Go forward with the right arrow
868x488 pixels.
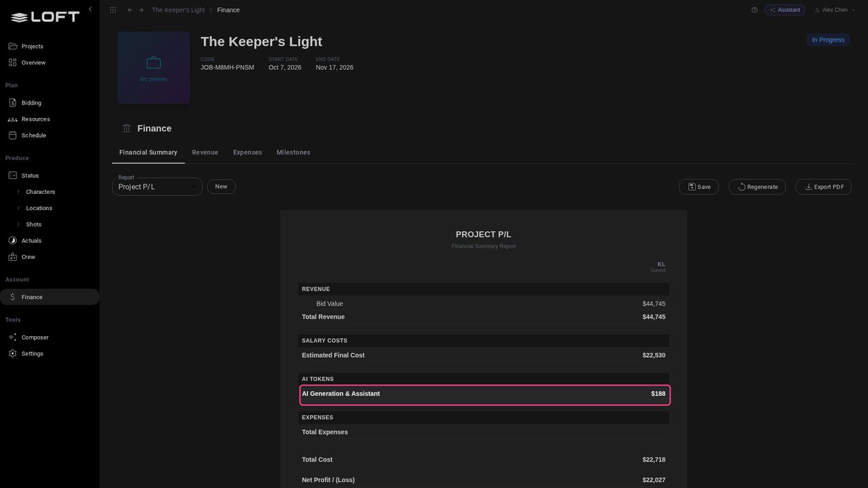(141, 10)
